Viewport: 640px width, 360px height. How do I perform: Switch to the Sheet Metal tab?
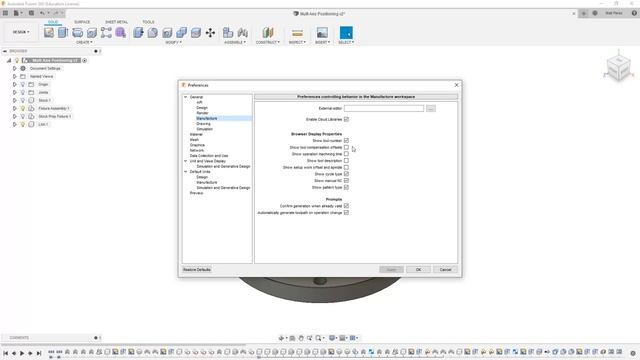[x=116, y=22]
